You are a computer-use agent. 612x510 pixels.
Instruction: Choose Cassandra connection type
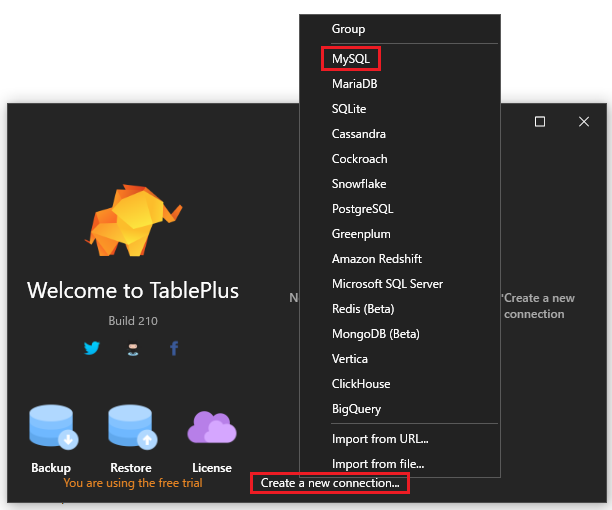400,134
